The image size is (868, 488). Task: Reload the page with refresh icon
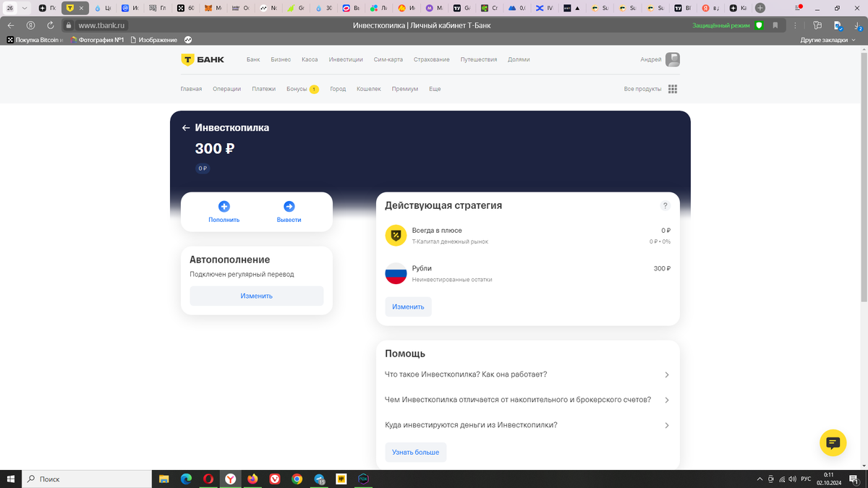coord(51,25)
